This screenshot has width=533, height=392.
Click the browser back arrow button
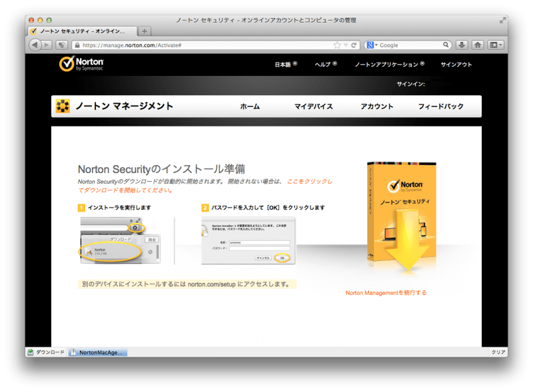click(x=35, y=45)
